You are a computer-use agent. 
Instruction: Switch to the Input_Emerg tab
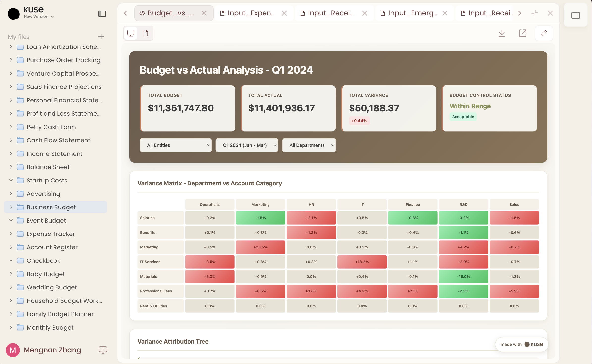(x=412, y=13)
